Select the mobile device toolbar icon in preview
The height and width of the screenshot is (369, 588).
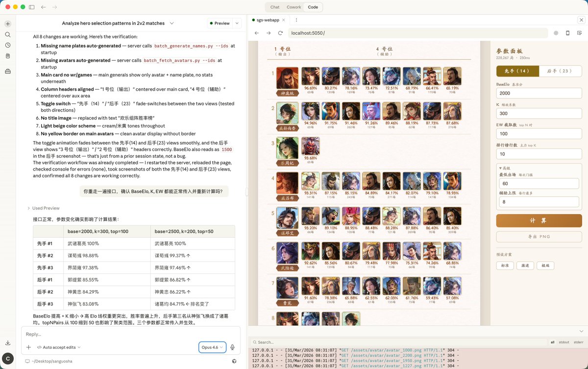[x=567, y=33]
